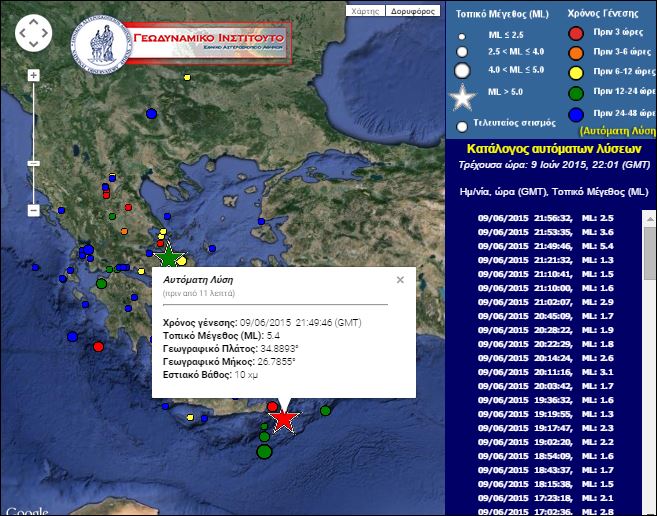Click the green star earthquake marker

[x=168, y=256]
